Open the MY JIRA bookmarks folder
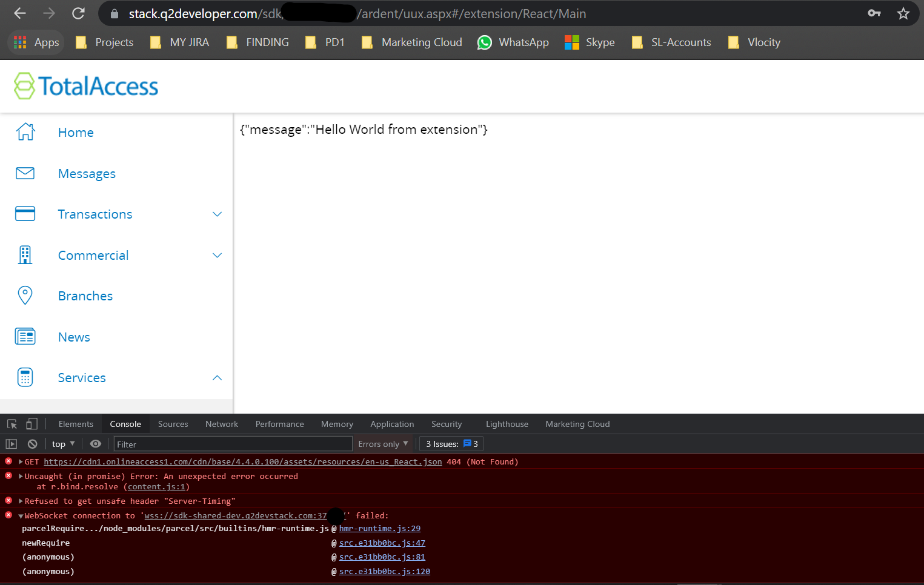Viewport: 924px width, 585px height. click(179, 42)
